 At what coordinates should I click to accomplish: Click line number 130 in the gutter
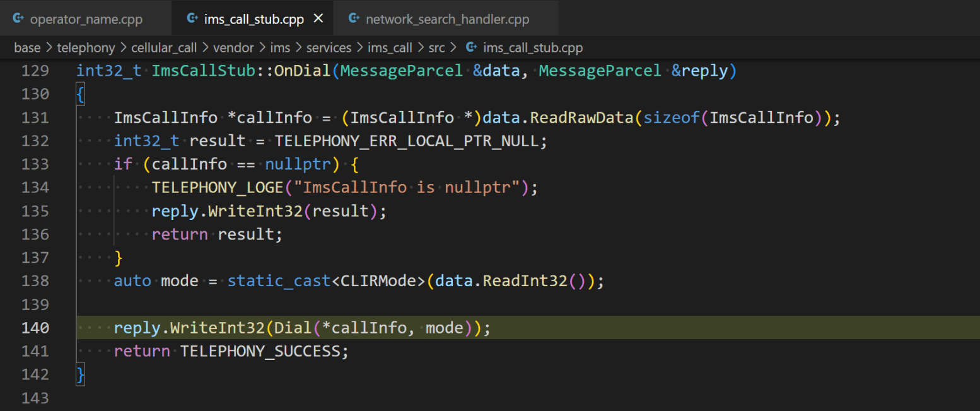tap(35, 94)
